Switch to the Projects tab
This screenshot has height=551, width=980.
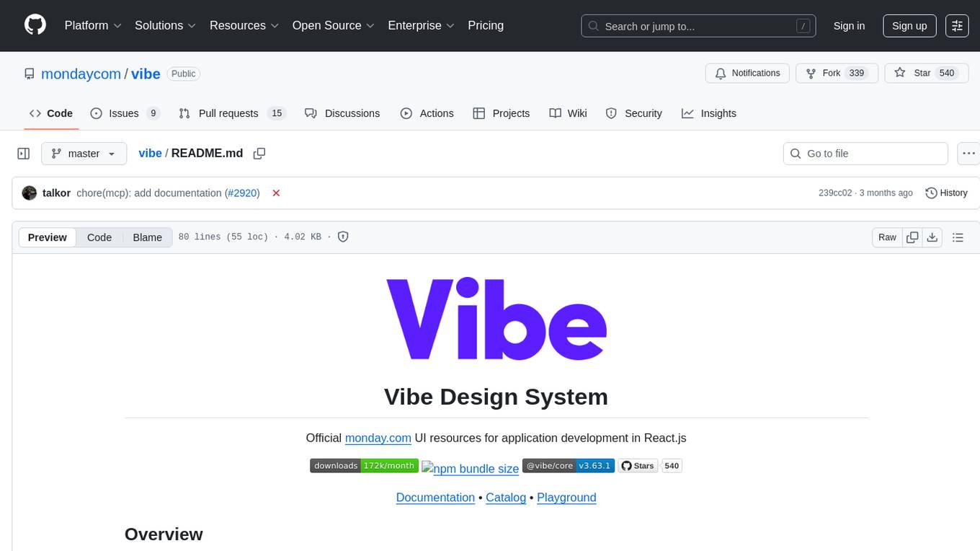pos(501,113)
